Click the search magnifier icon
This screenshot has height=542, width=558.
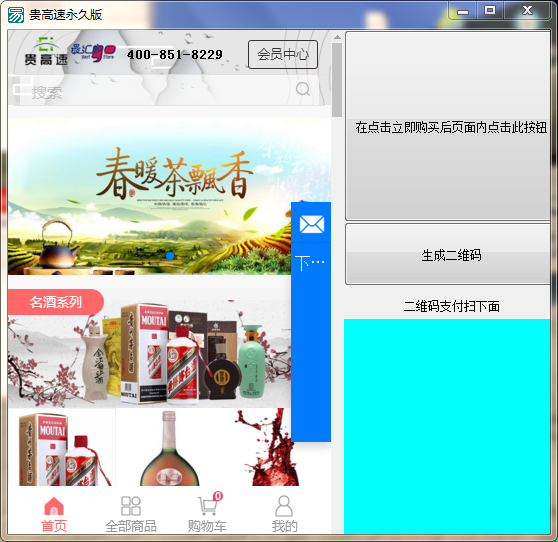(303, 89)
